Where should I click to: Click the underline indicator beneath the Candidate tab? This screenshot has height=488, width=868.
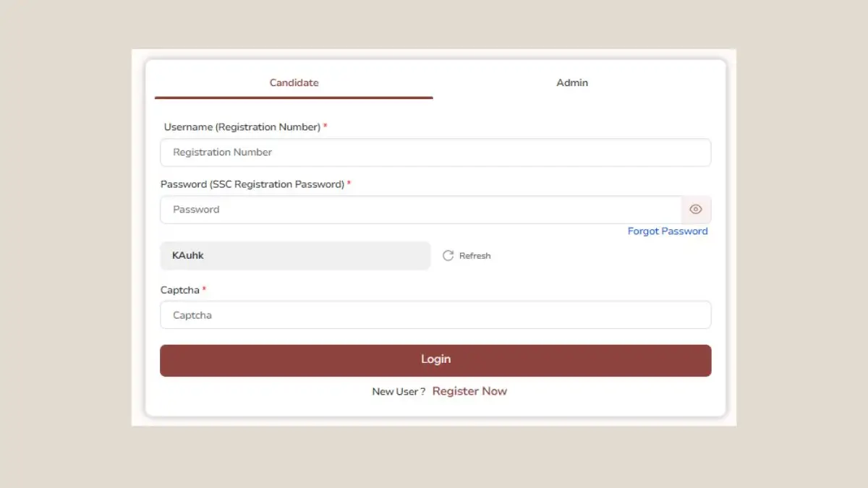(294, 97)
